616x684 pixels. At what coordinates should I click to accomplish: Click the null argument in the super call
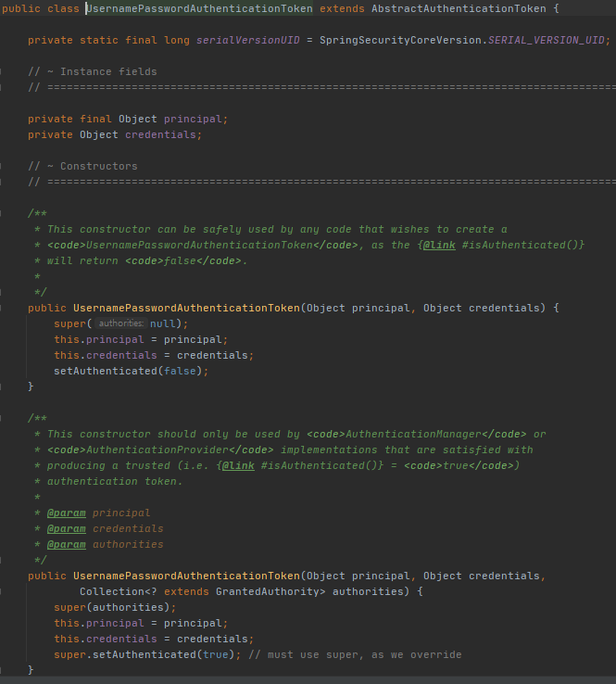(x=163, y=323)
